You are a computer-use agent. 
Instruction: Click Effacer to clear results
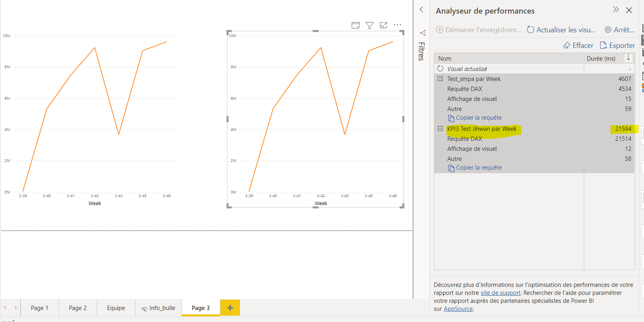tap(578, 45)
